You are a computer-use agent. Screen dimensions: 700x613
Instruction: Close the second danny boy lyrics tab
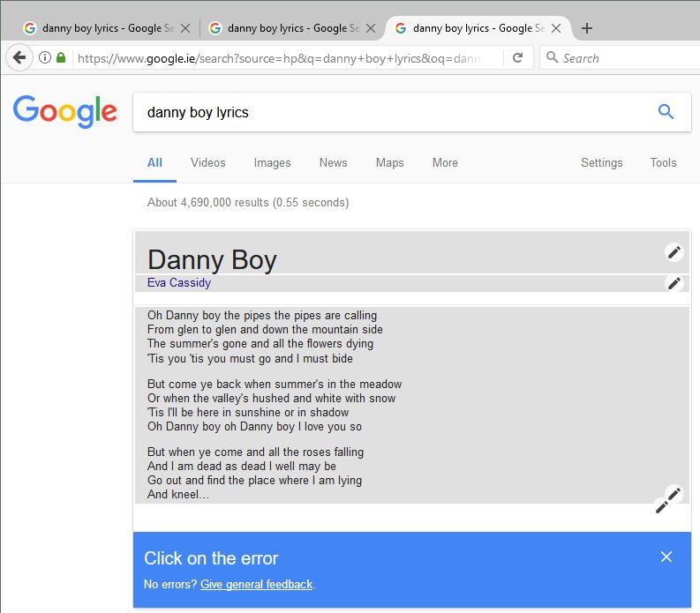pos(371,28)
